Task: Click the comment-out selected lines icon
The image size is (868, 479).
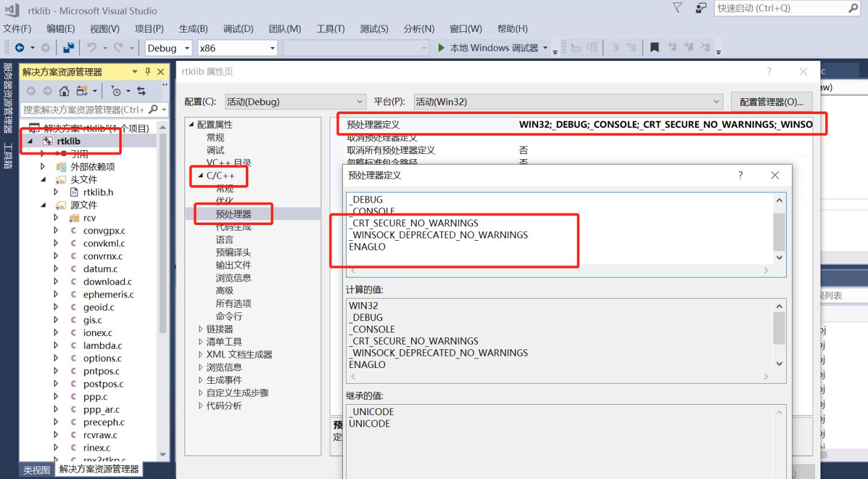Action: pyautogui.click(x=615, y=48)
